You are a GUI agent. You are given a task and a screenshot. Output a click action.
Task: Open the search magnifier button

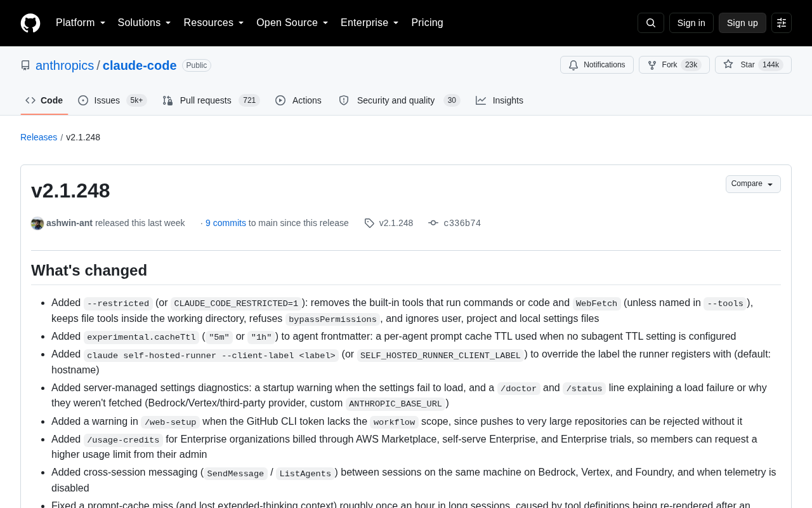point(651,23)
